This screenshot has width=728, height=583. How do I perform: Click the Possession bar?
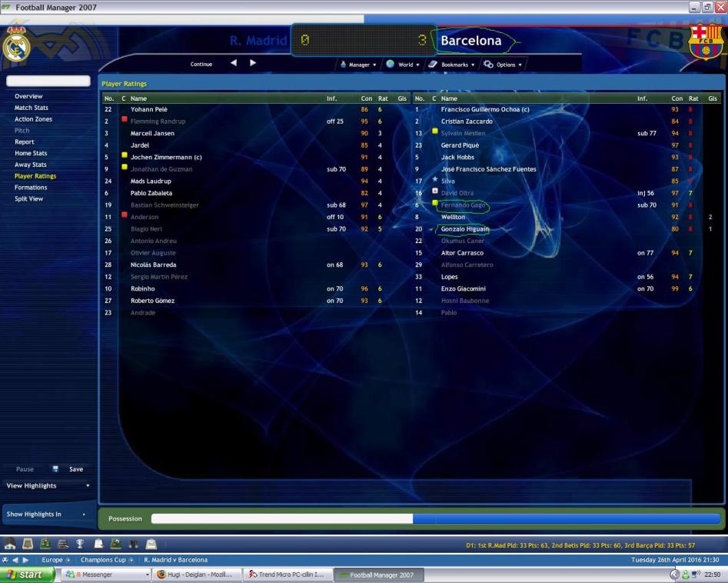[x=436, y=518]
